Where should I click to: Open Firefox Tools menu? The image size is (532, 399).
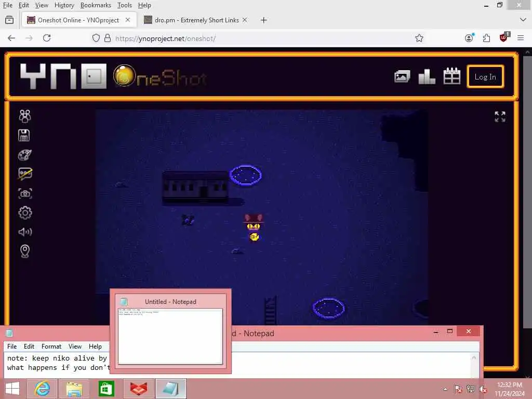pos(125,5)
